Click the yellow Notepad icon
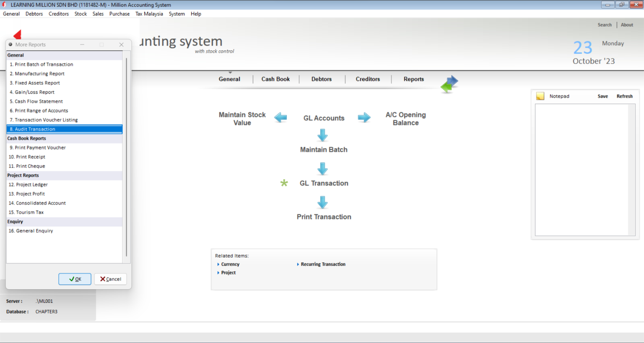The width and height of the screenshot is (644, 343). [540, 96]
